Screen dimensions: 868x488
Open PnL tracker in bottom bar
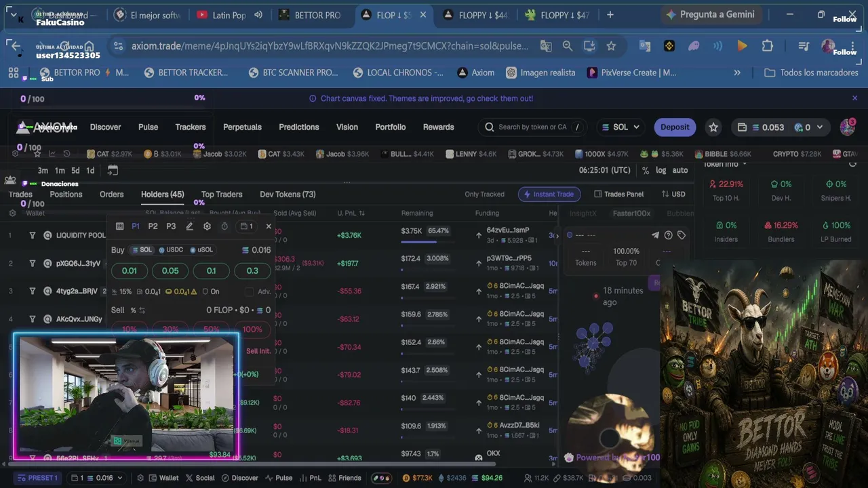309,478
